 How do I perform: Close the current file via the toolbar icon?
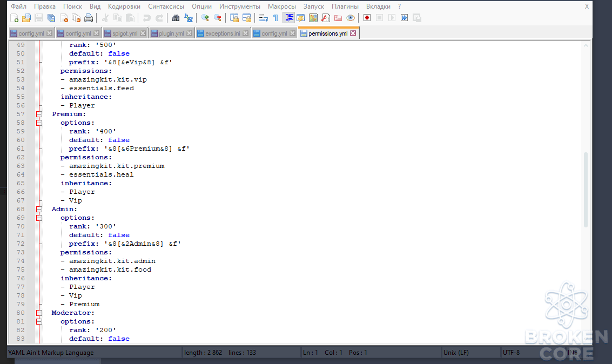coord(64,18)
